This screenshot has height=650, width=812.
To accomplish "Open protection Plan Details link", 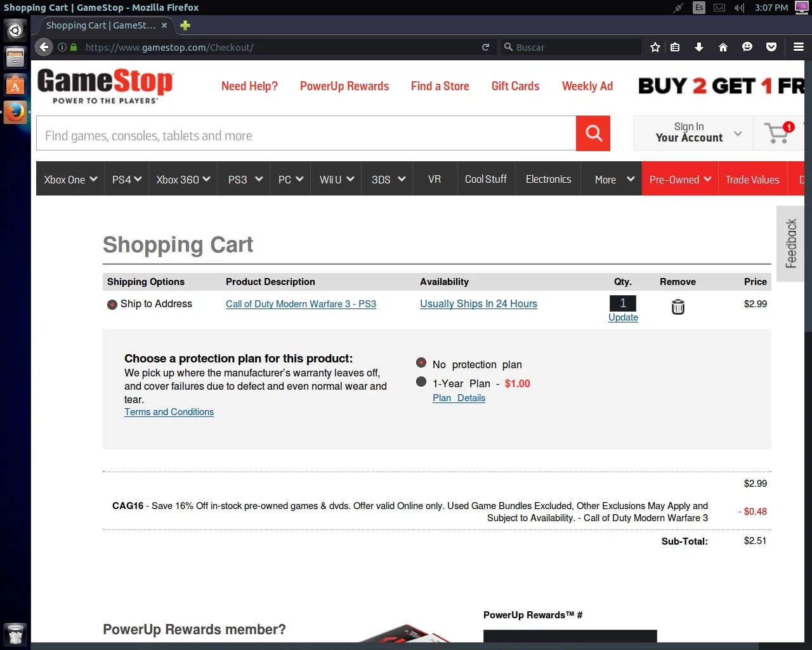I will tap(459, 398).
